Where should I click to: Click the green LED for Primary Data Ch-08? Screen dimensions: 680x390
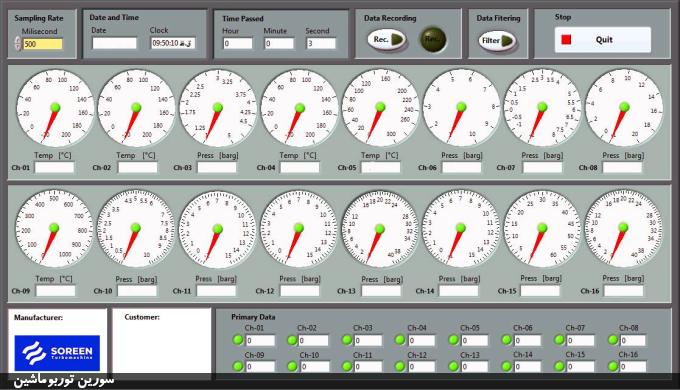click(613, 340)
